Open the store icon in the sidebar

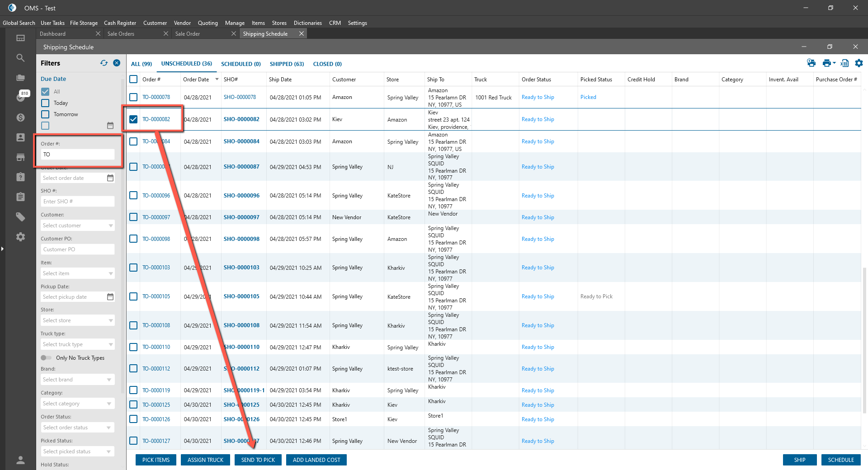coord(20,157)
